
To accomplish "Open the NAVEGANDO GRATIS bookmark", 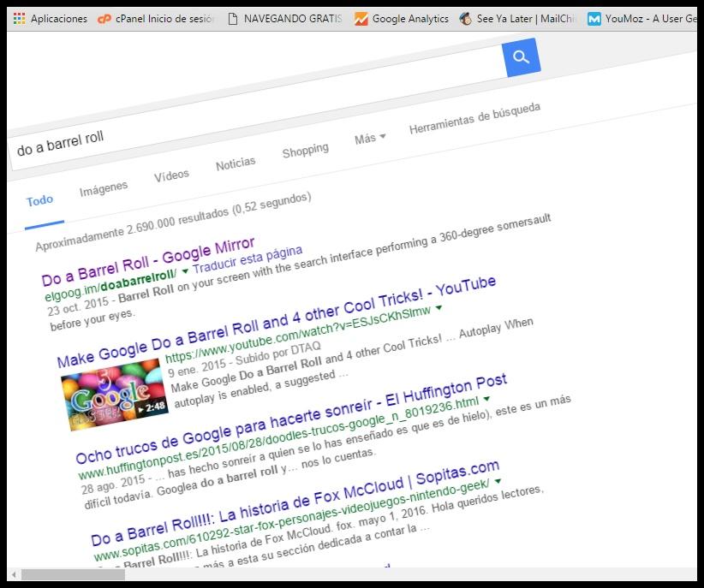I will [289, 18].
